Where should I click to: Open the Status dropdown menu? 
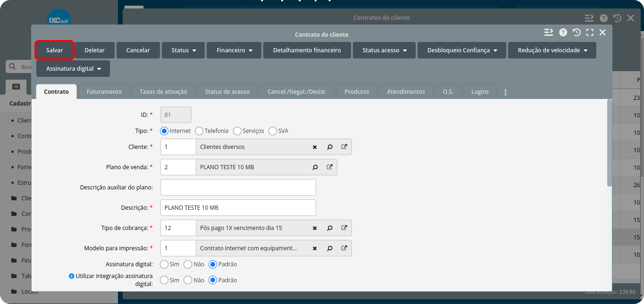[183, 50]
